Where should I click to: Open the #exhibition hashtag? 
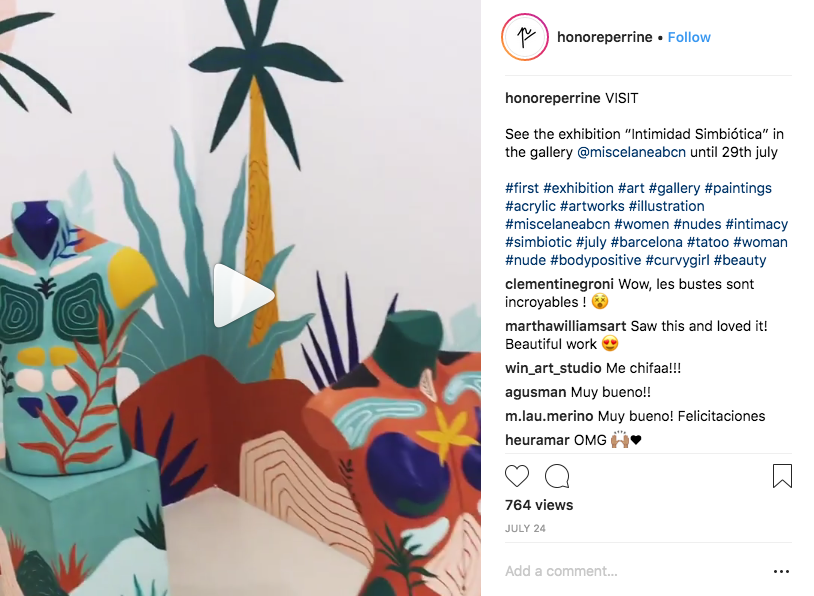coord(578,188)
